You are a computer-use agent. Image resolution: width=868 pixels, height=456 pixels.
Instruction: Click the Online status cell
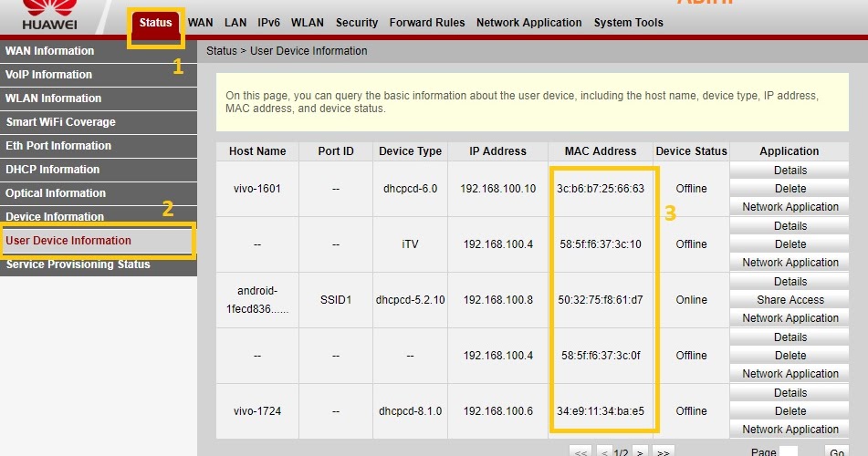tap(692, 300)
